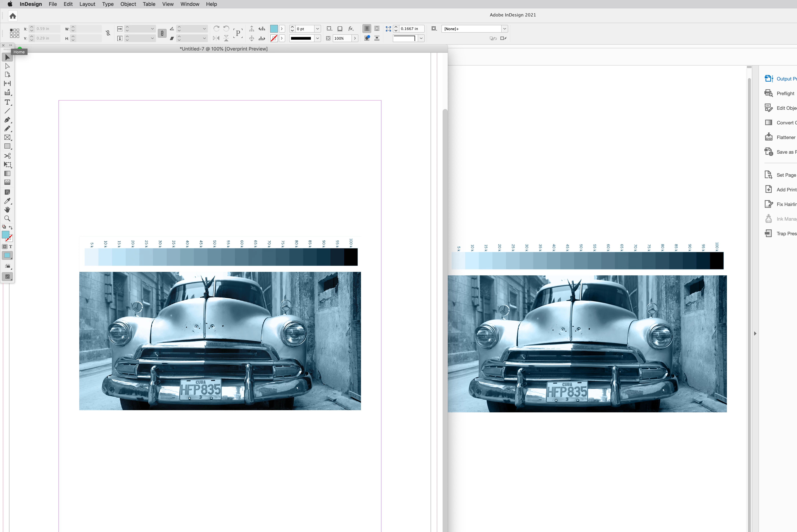Select the Rectangle Frame tool
Screen dimensions: 797x532
[7, 137]
